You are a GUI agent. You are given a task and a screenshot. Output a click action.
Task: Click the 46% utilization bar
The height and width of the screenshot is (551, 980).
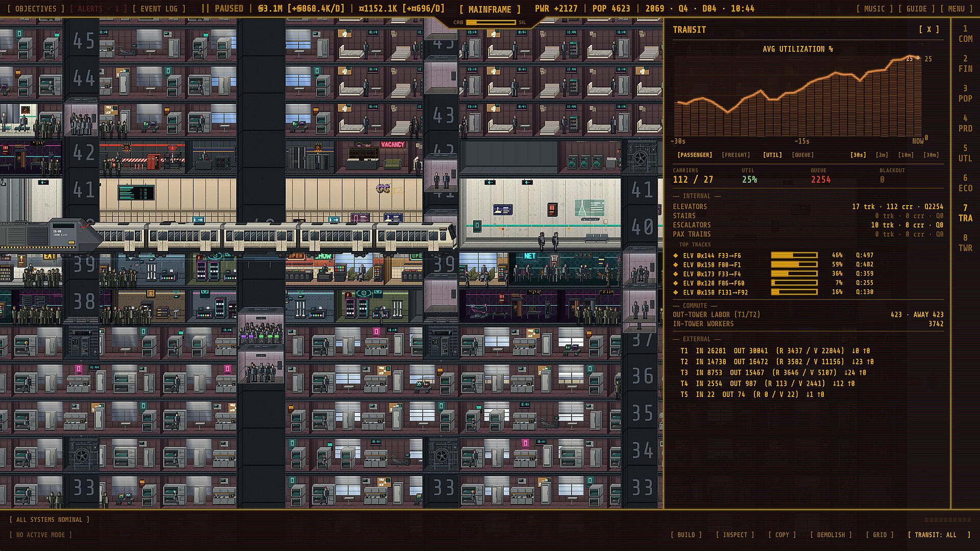click(794, 255)
